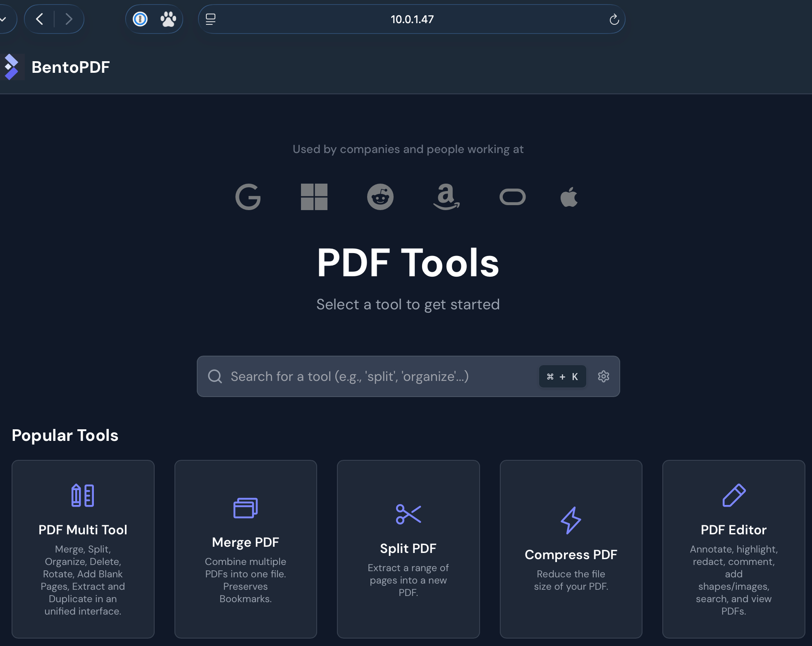Click the page reader view icon
This screenshot has width=812, height=646.
pos(210,19)
